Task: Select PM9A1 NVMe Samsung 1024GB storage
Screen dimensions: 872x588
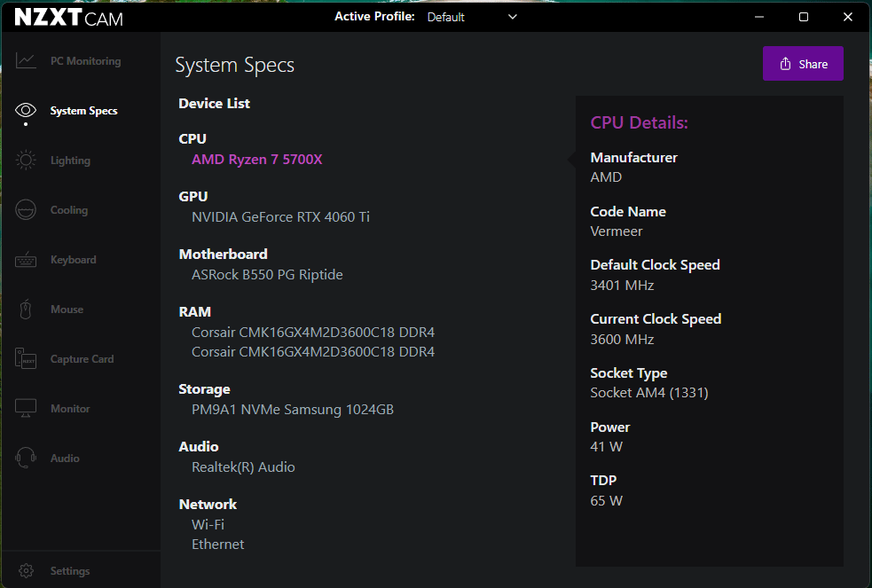Action: coord(293,410)
